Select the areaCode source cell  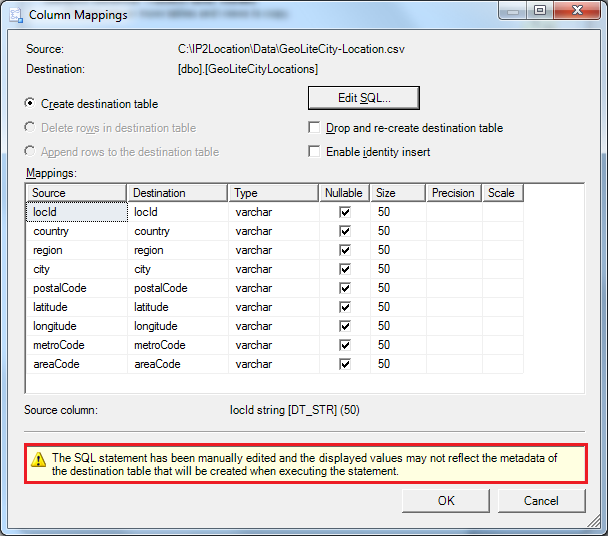click(x=77, y=364)
